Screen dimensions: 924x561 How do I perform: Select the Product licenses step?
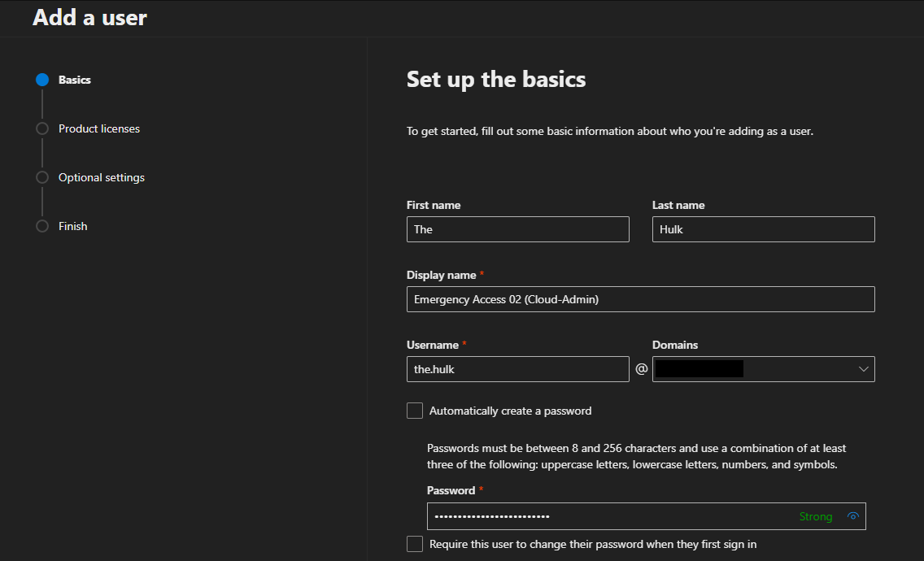point(99,129)
